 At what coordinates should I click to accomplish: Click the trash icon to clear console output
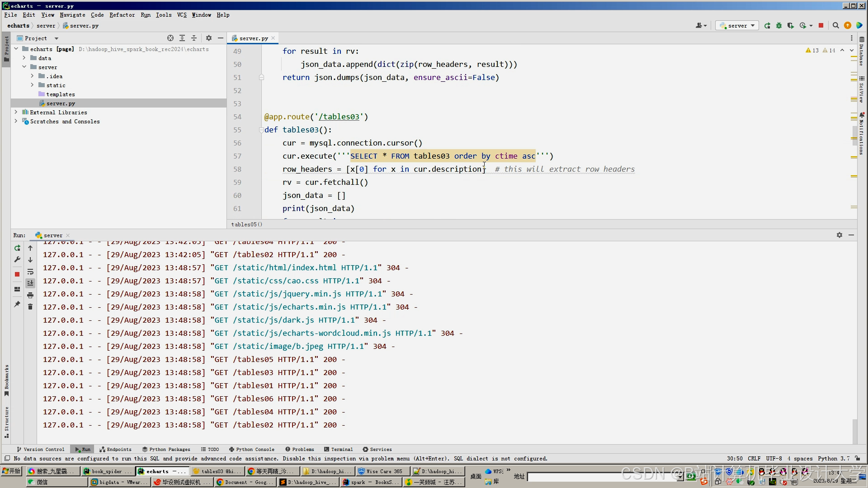click(30, 307)
